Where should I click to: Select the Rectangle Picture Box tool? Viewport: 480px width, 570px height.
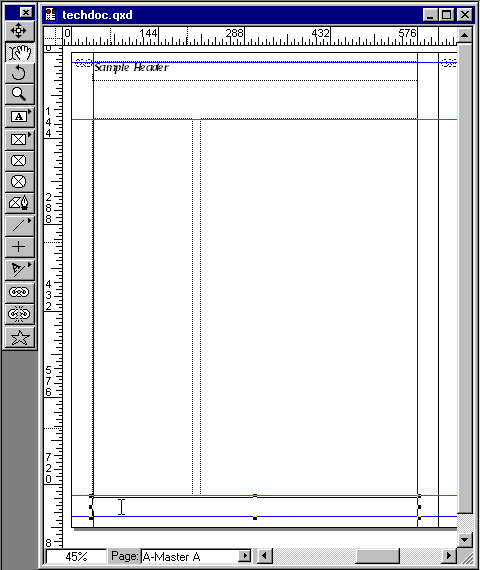20,139
